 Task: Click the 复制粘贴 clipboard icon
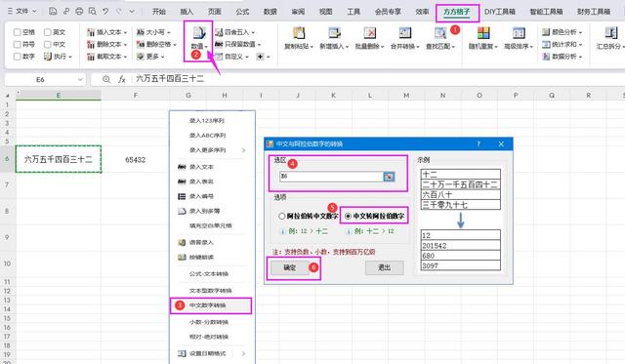[x=298, y=33]
